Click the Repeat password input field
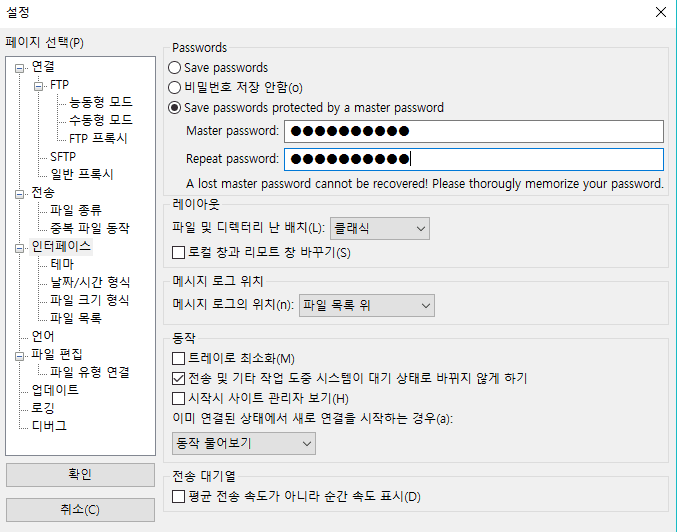 474,159
